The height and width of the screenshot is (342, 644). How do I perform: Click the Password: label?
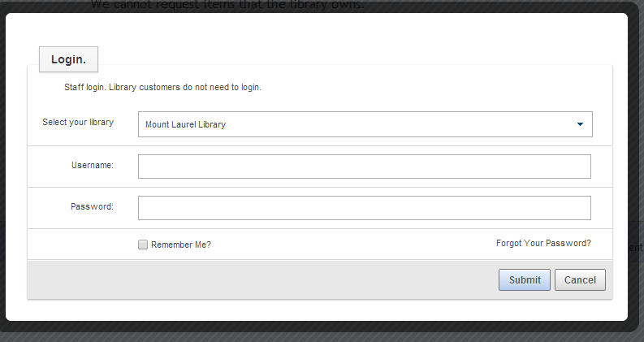[92, 206]
